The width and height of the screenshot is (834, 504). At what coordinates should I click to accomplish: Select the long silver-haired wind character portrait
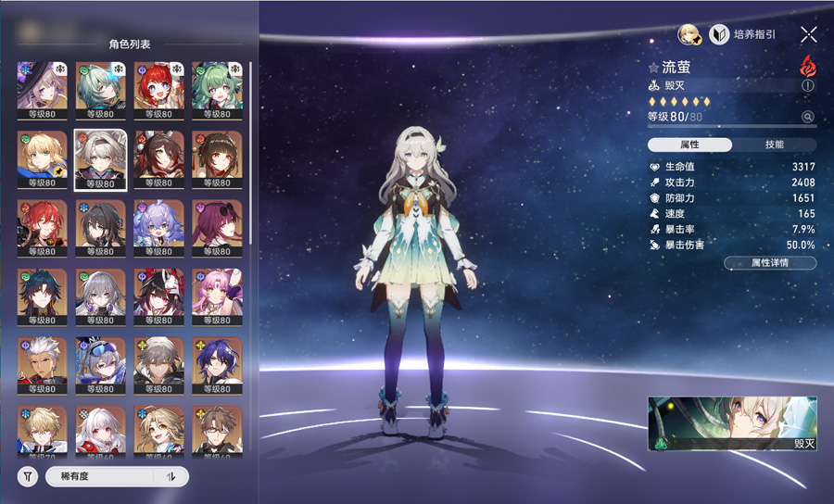click(100, 297)
